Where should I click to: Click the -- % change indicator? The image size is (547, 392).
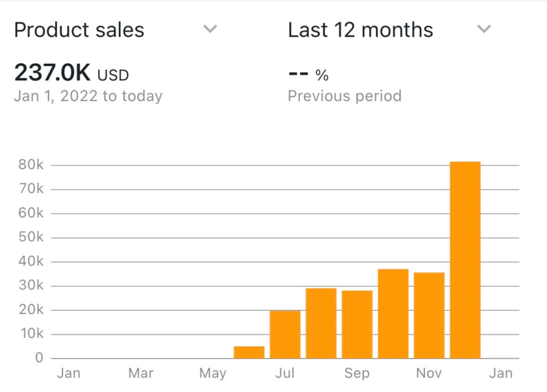(309, 75)
